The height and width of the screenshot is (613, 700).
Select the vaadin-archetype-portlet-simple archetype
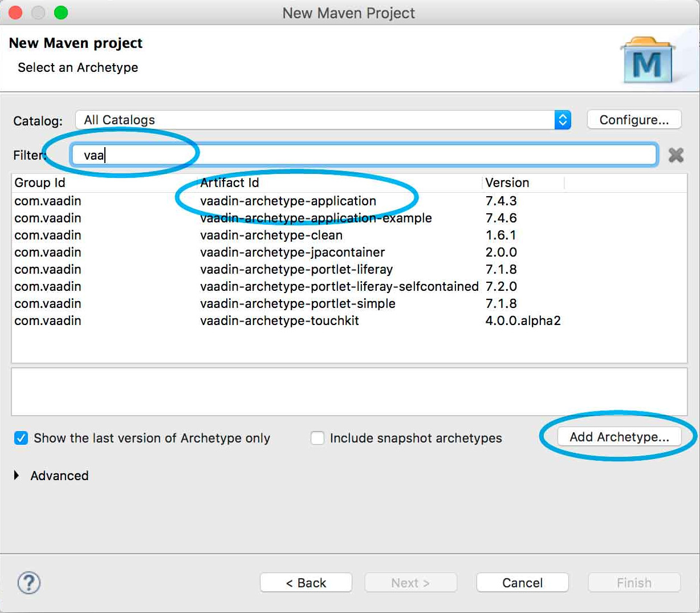point(349,303)
